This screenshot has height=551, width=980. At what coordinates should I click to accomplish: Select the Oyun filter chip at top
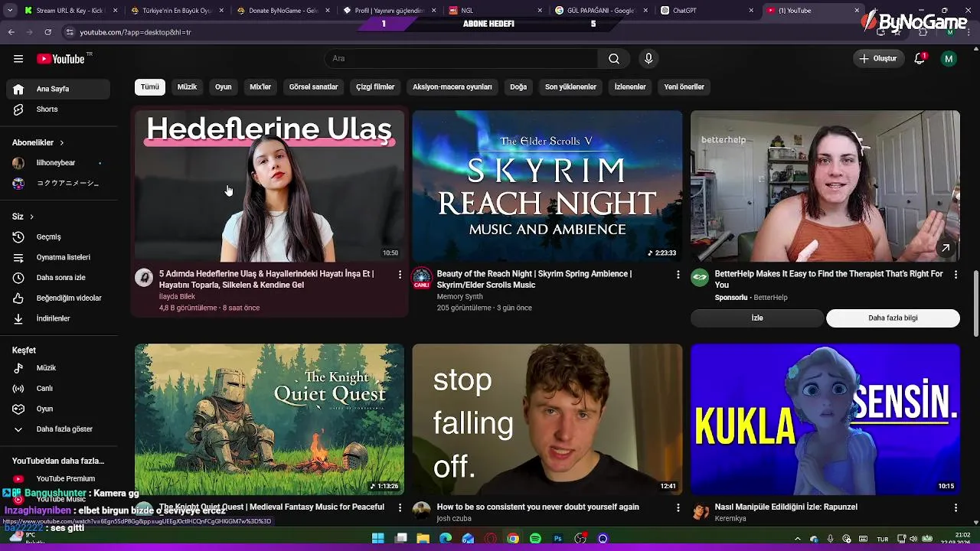[224, 87]
